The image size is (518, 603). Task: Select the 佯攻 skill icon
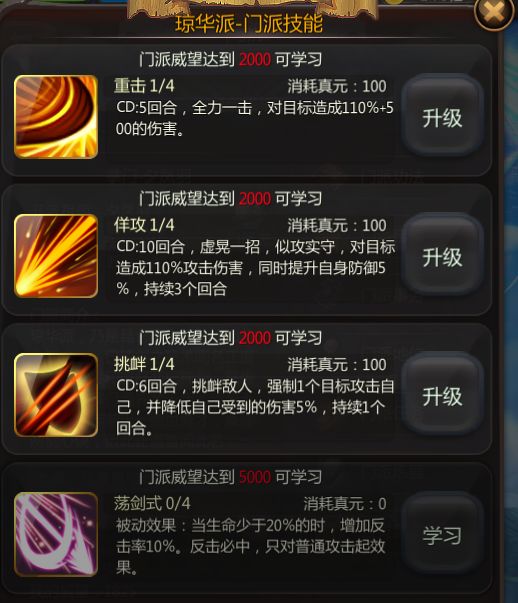(x=56, y=256)
